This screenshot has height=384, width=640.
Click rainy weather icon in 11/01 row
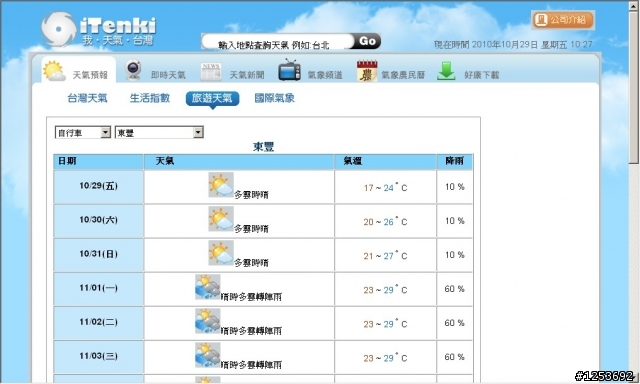[208, 287]
